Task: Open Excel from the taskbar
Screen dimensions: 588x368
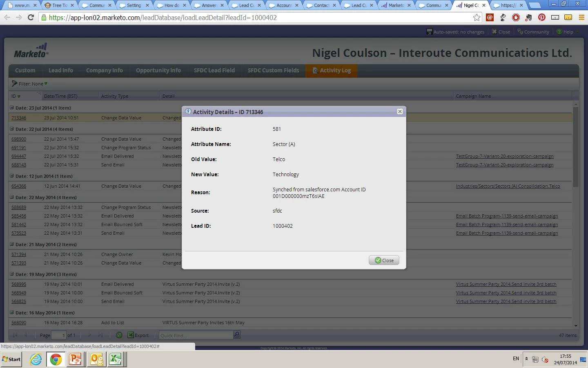Action: [x=116, y=359]
